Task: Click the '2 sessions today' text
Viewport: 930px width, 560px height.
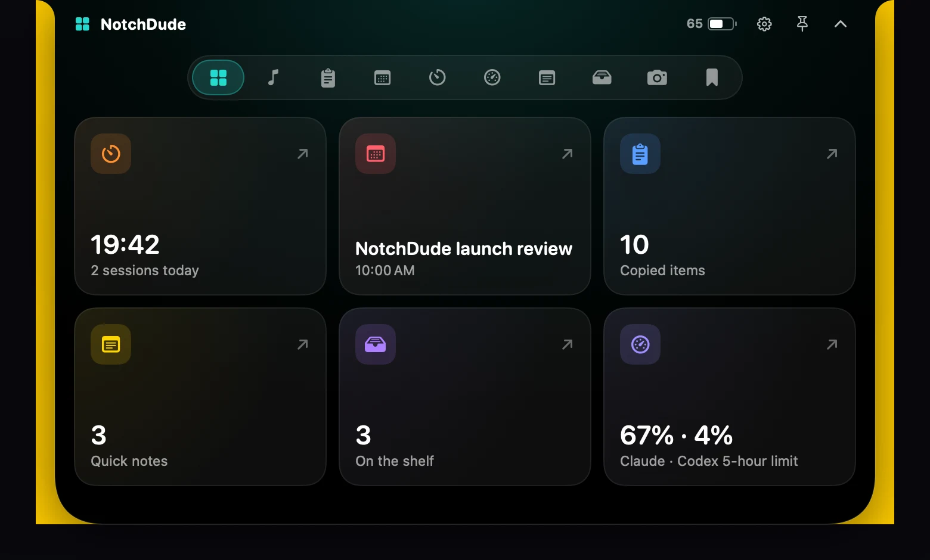Action: click(145, 270)
